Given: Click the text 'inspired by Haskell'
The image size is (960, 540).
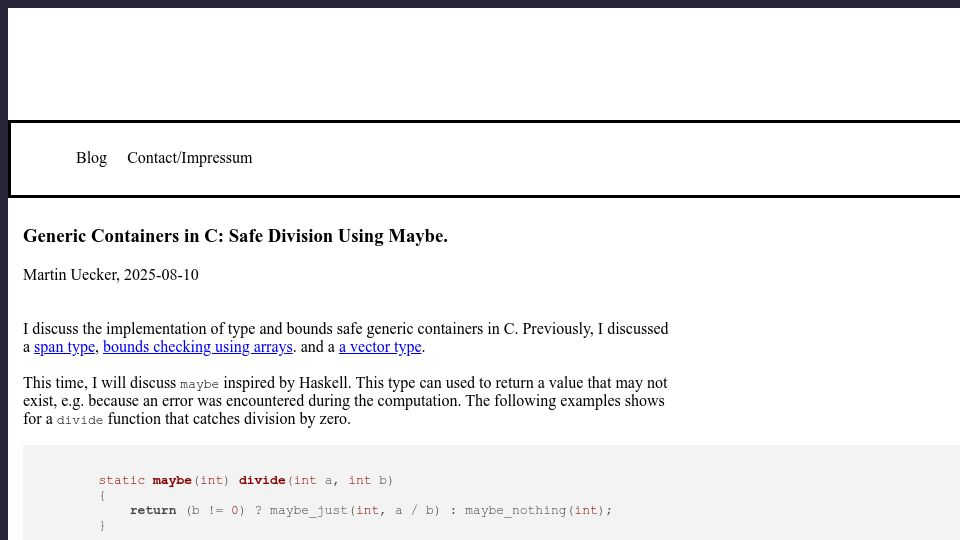Looking at the screenshot, I should pyautogui.click(x=287, y=383).
